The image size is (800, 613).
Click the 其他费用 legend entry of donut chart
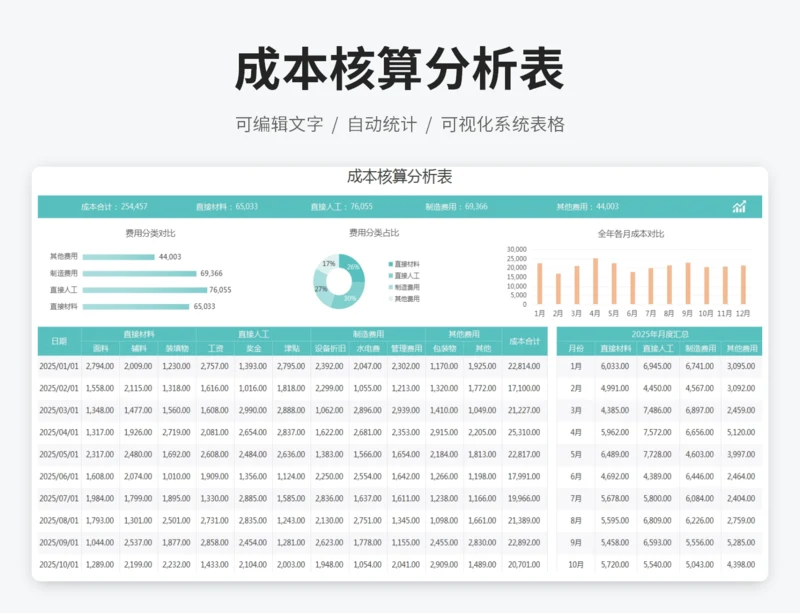coord(404,299)
